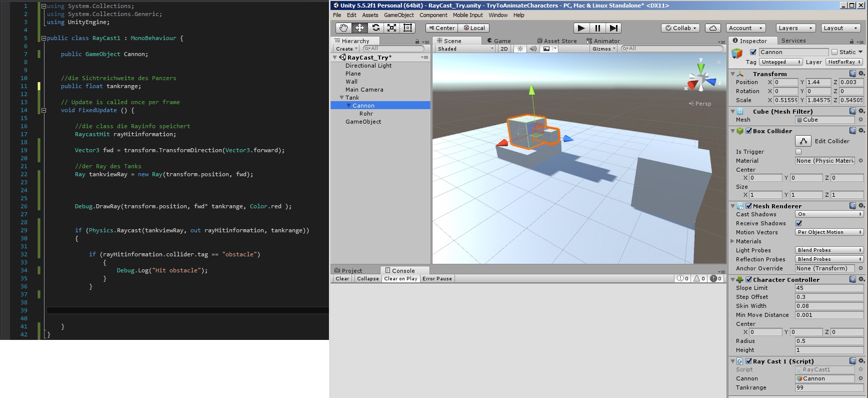
Task: Enable the Is Trigger checkbox
Action: 798,152
